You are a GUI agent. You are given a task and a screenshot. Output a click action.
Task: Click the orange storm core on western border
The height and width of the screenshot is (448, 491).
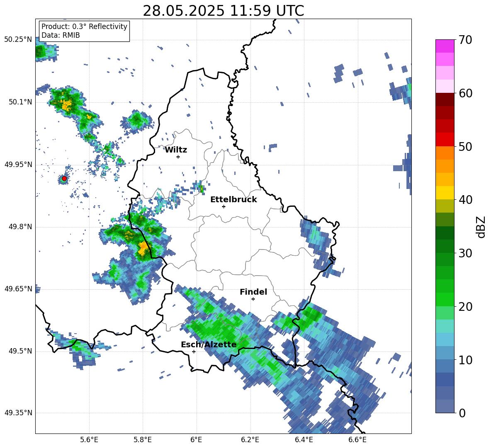[x=143, y=248]
